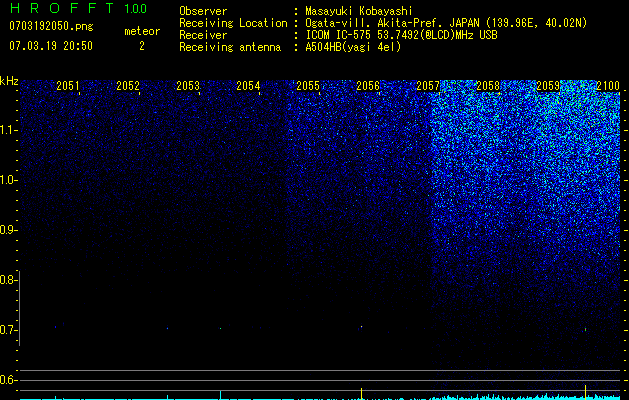Click the ICOM IC-575 receiver value
The height and width of the screenshot is (400, 629).
(401, 35)
